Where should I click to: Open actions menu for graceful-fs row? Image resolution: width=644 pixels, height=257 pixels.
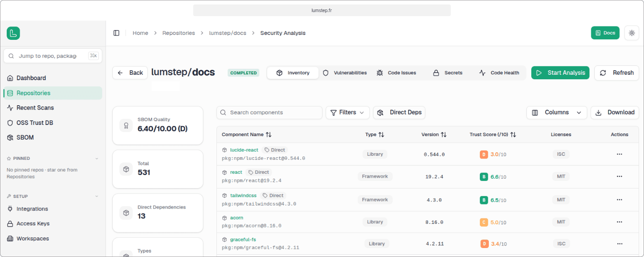tap(619, 244)
